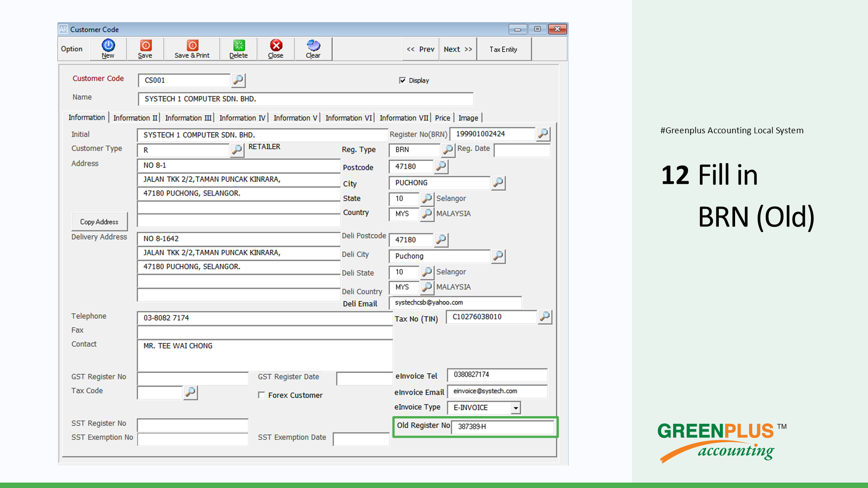Click the Fax field
Image resolution: width=868 pixels, height=488 pixels.
(265, 332)
